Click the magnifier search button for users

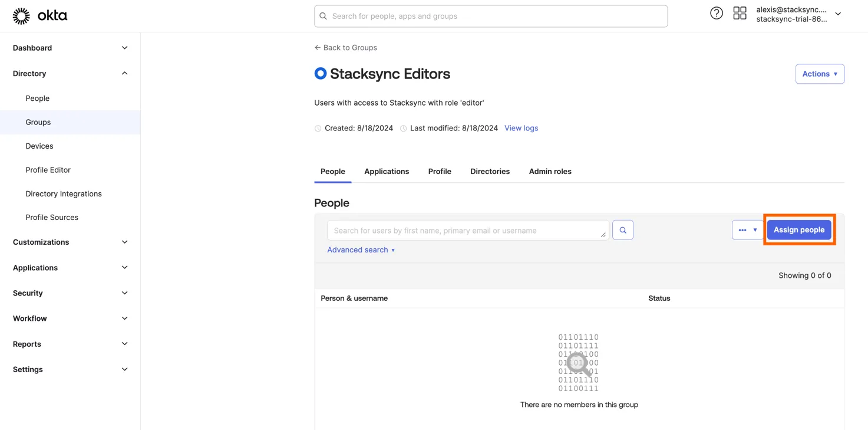(x=623, y=230)
